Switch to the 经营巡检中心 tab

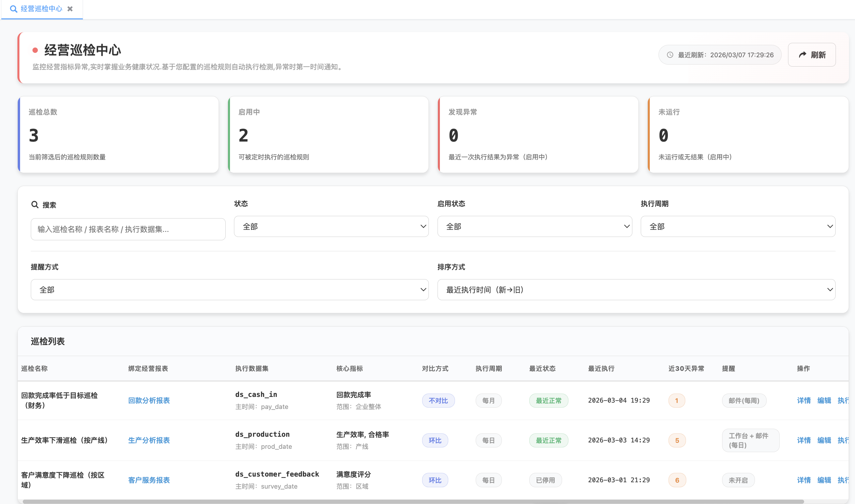coord(42,9)
